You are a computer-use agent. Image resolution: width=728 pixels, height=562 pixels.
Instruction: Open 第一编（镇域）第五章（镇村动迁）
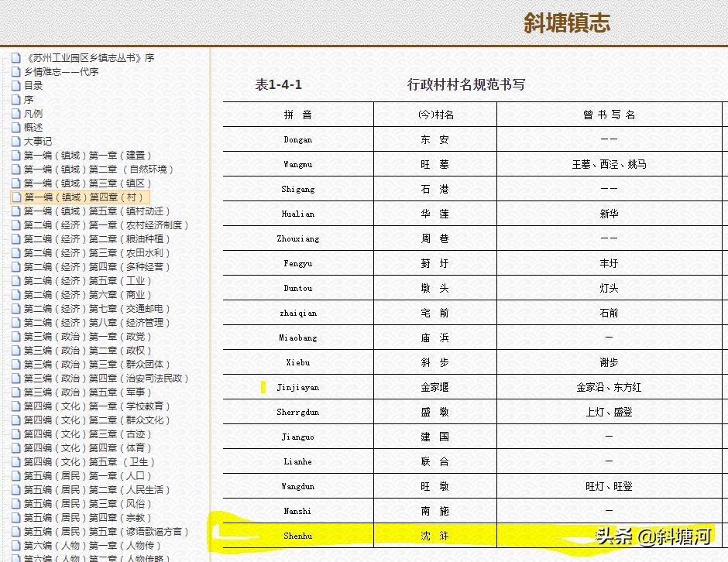[97, 211]
